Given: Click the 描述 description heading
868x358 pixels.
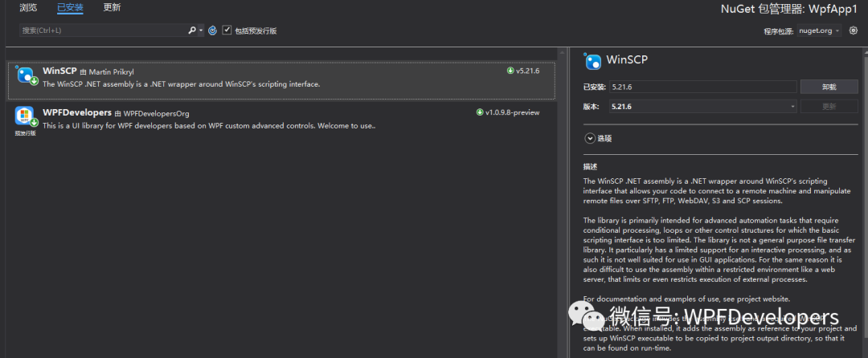Looking at the screenshot, I should click(590, 165).
